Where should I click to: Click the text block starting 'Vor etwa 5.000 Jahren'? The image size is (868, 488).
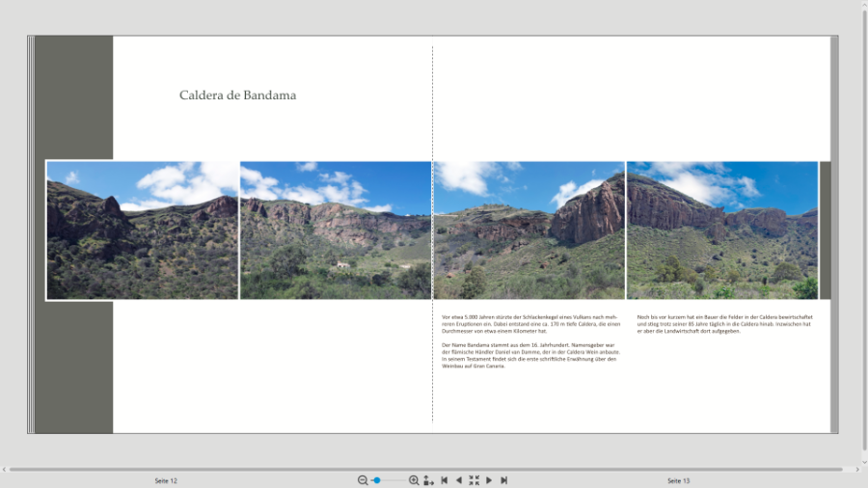(x=530, y=324)
